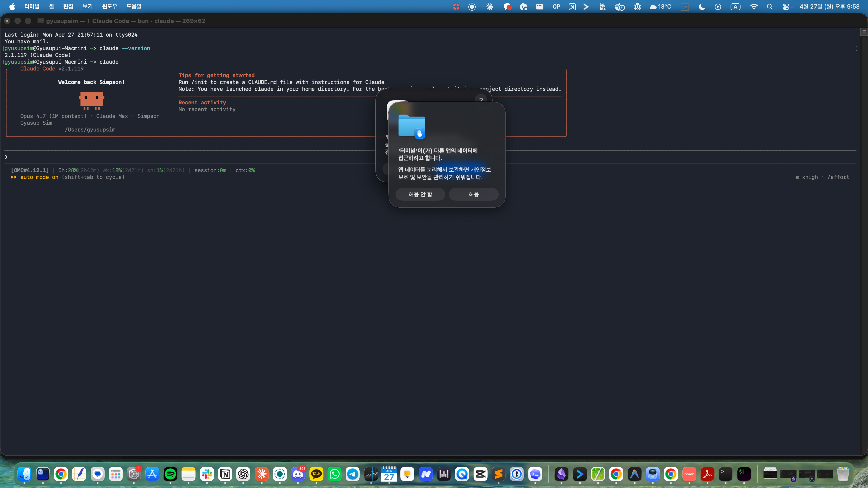Open the 윈도우 menu in menu bar
Viewport: 868px width, 488px height.
coord(109,6)
